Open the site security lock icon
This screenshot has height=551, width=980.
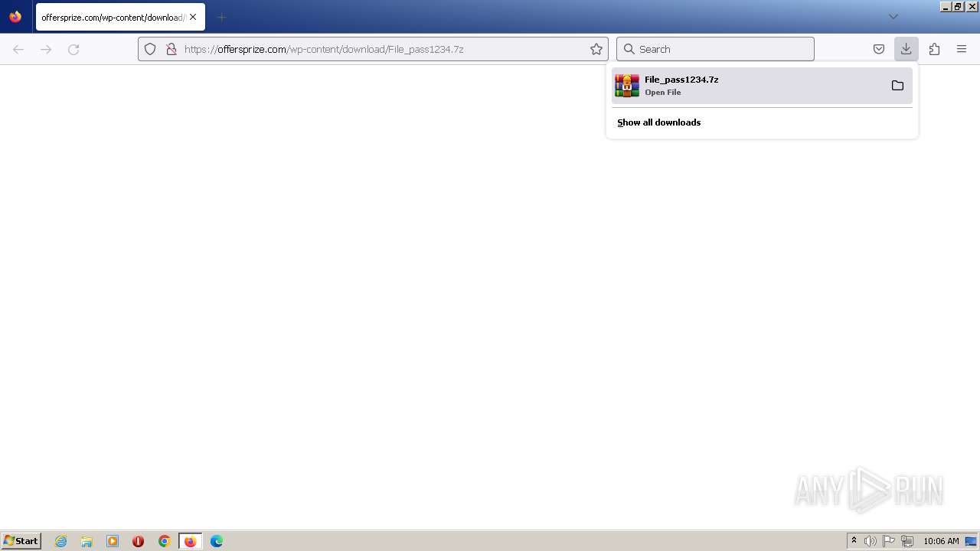coord(171,49)
